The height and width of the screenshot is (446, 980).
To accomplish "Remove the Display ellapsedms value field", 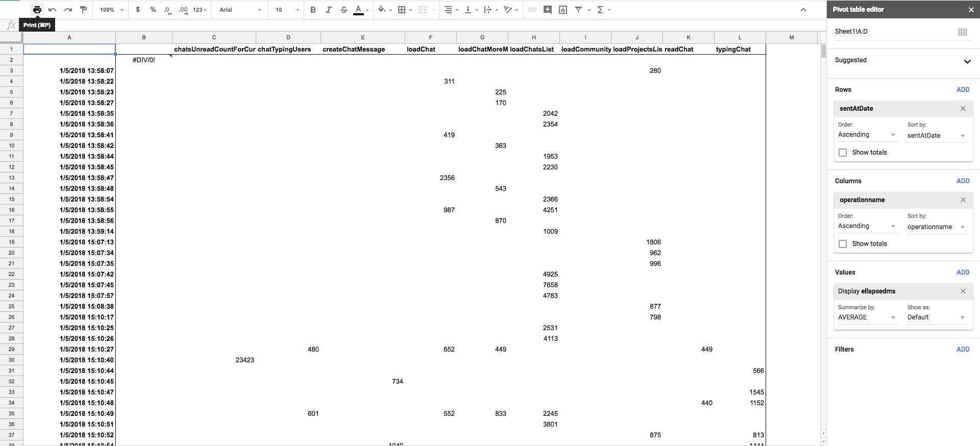I will pos(963,291).
